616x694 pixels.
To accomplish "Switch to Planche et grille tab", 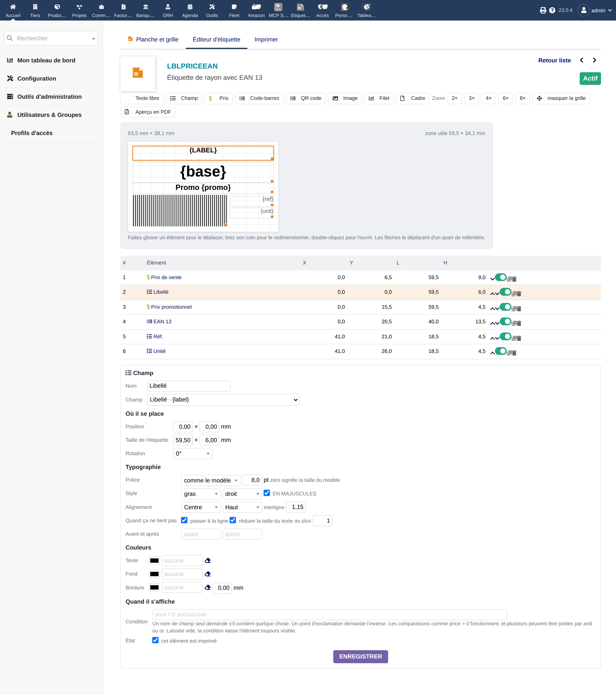I will pos(153,39).
